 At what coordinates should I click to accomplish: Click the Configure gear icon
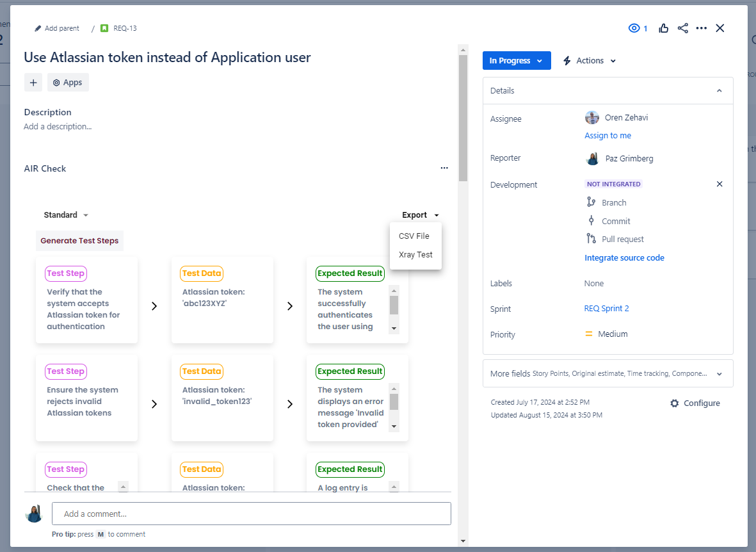pos(675,403)
